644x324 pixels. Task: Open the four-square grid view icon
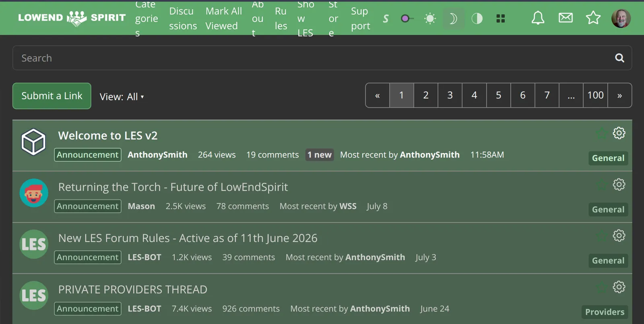pos(501,19)
